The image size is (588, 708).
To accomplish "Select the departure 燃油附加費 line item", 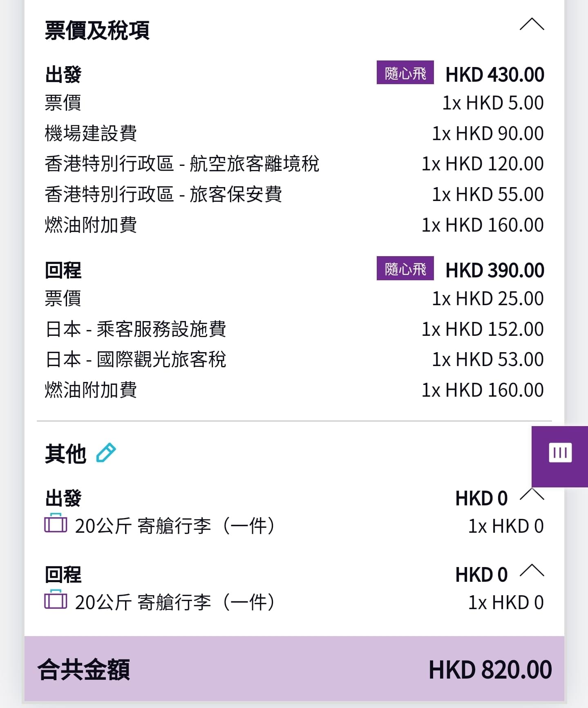I will (294, 225).
